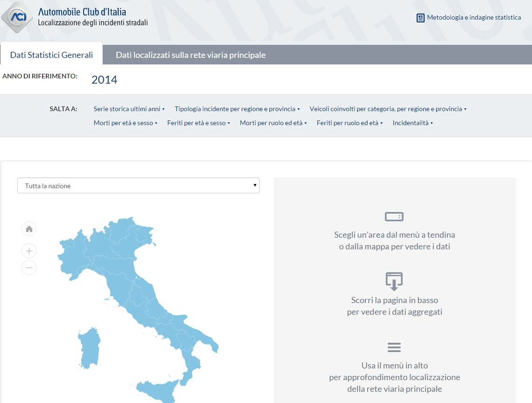Click the scroll-down page illustration icon
Image resolution: width=532 pixels, height=403 pixels.
coord(394,282)
